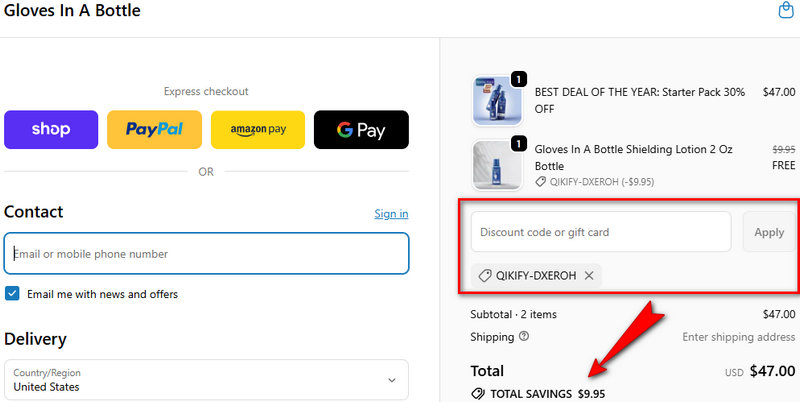This screenshot has height=402, width=800.
Task: Open the Starter Pack product thumbnail
Action: click(x=497, y=100)
